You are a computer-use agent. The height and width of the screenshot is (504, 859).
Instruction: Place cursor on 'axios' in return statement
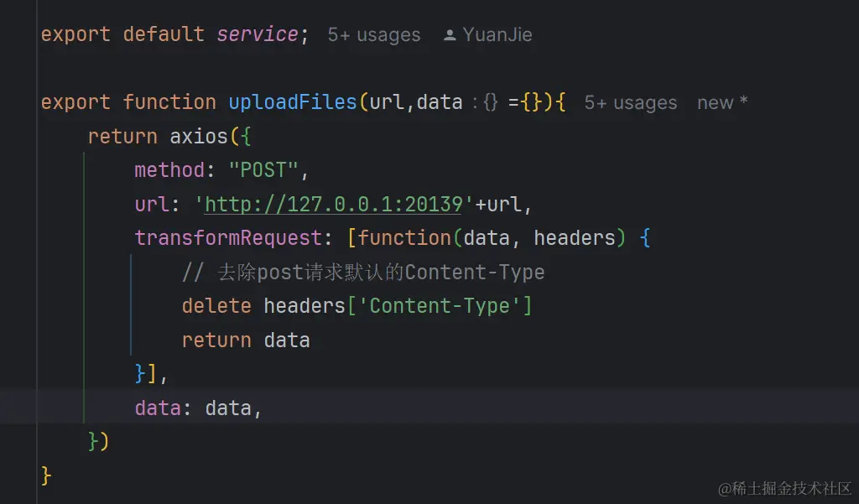198,137
